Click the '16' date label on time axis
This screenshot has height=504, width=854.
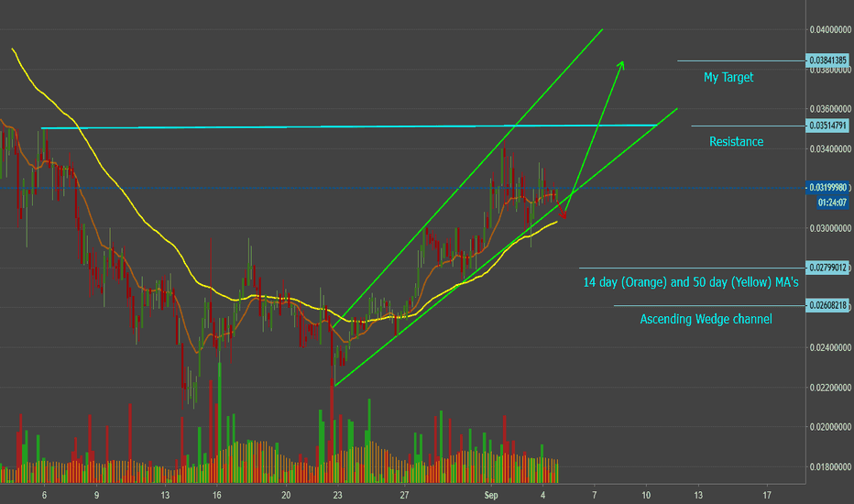pyautogui.click(x=217, y=495)
